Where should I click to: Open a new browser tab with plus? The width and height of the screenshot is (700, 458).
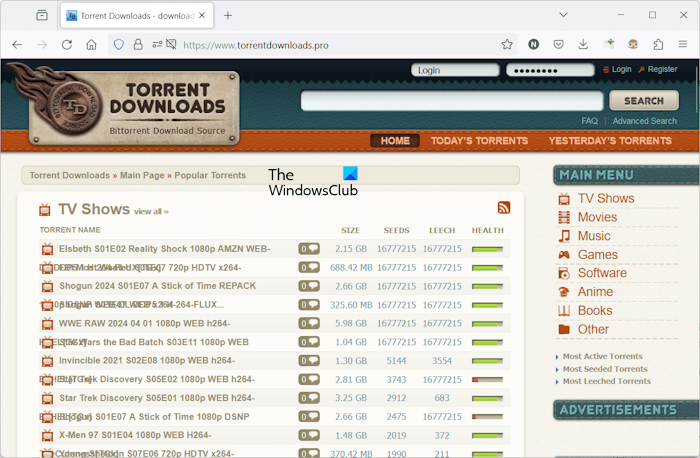pos(228,16)
